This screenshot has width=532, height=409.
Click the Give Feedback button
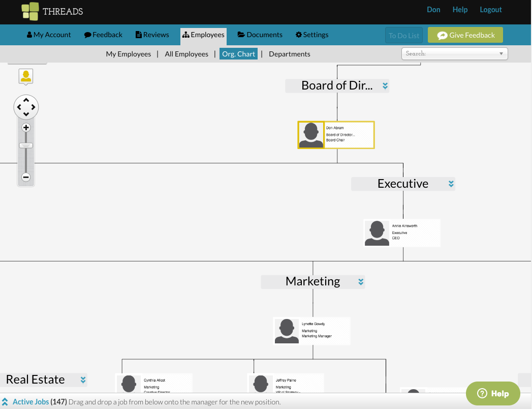(x=465, y=35)
